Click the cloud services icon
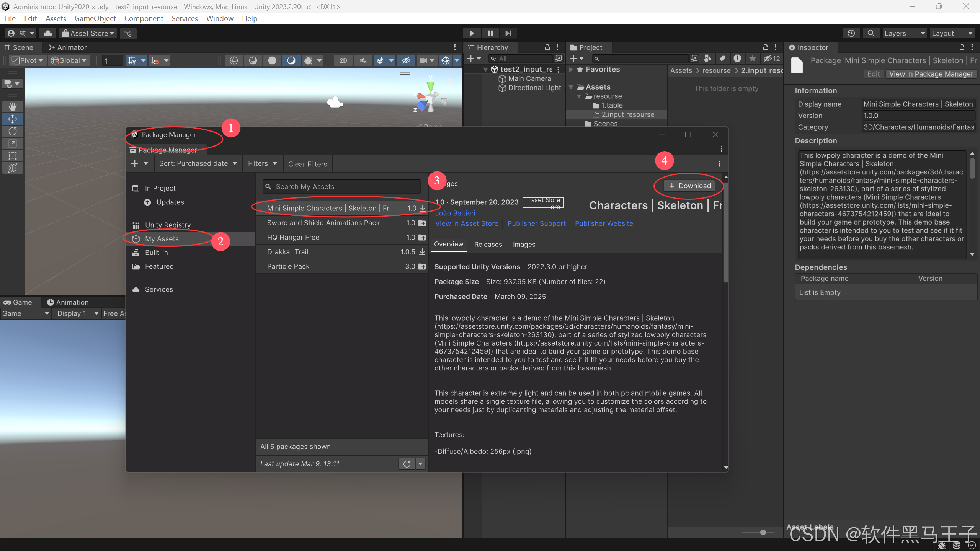 (x=48, y=33)
